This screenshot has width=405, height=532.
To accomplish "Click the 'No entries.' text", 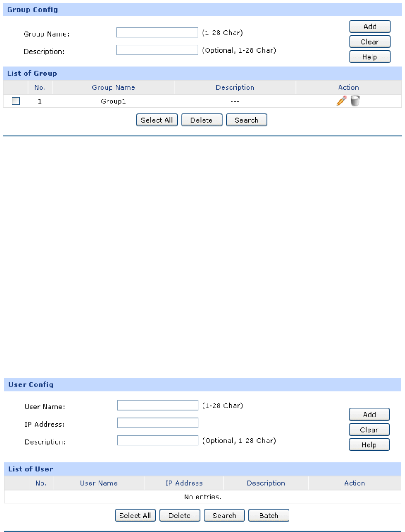I will click(202, 497).
